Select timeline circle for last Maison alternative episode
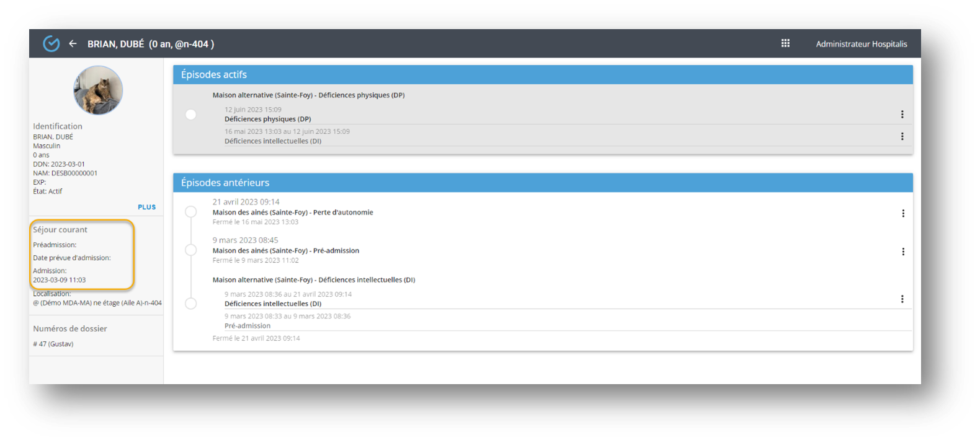980x443 pixels. click(x=191, y=304)
